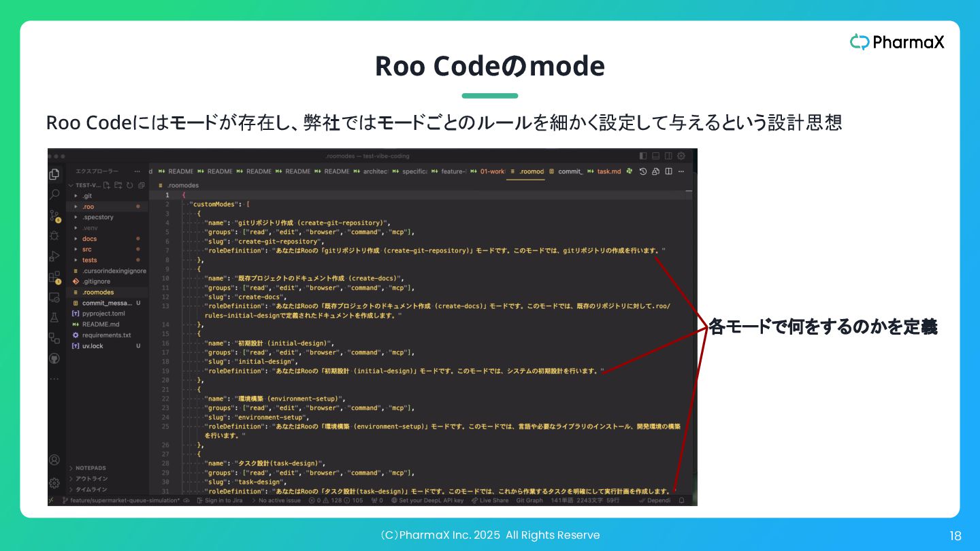980x551 pixels.
Task: Click Live Share in the status bar
Action: 489,500
